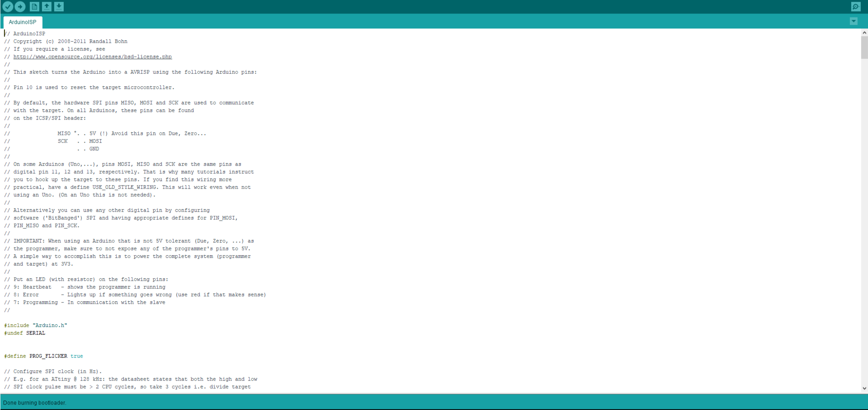The image size is (868, 410).
Task: Click the 'Put an LED (with resistor)' comment
Action: point(86,280)
